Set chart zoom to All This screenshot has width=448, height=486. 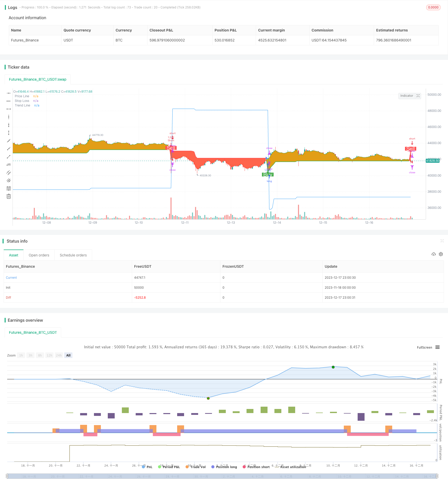(68, 355)
